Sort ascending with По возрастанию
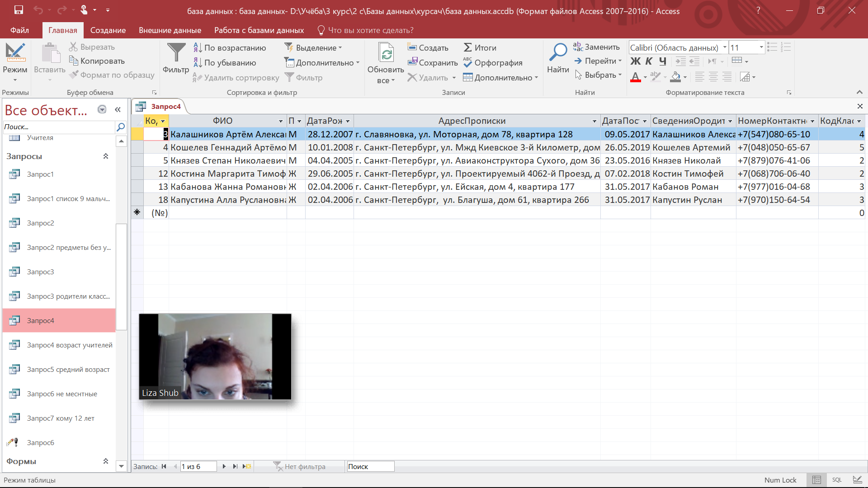 coord(230,48)
